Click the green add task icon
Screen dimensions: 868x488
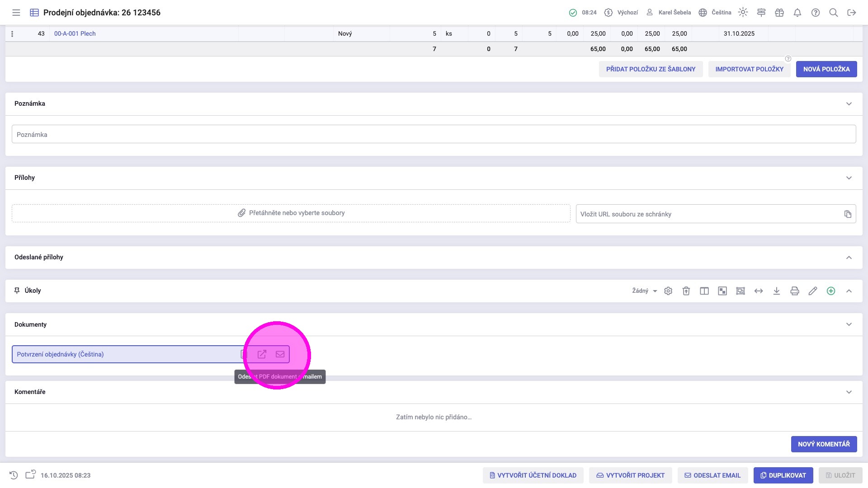point(830,291)
